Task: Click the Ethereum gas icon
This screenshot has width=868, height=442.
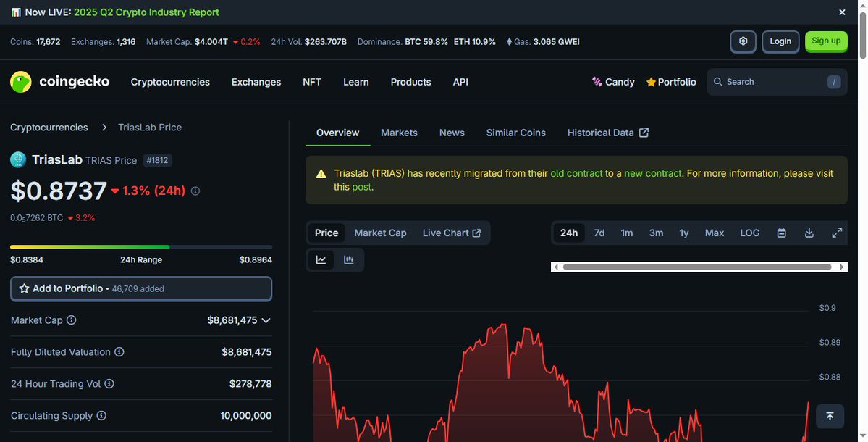Action: point(509,41)
